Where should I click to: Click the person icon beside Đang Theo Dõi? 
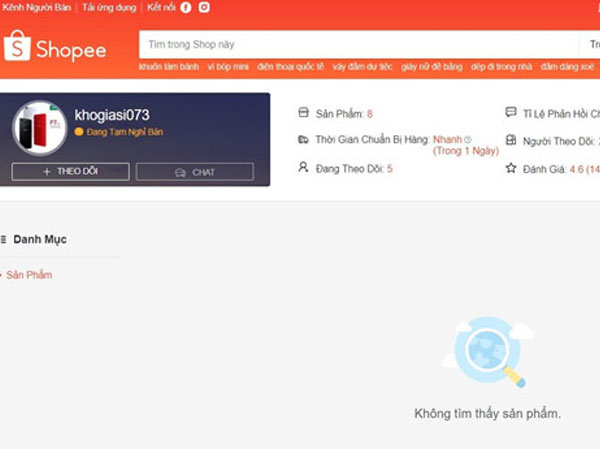pos(304,167)
